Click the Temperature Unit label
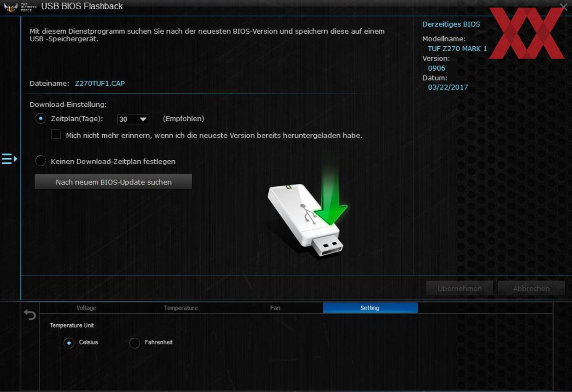Image resolution: width=572 pixels, height=392 pixels. coord(72,325)
